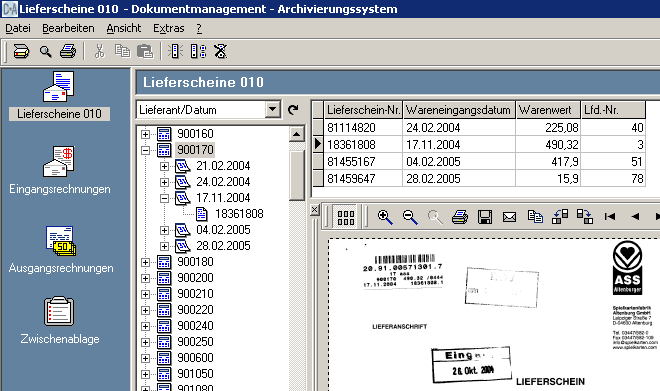Toggle thumbnail grid view in preview toolbar
The width and height of the screenshot is (660, 391).
coord(346,217)
